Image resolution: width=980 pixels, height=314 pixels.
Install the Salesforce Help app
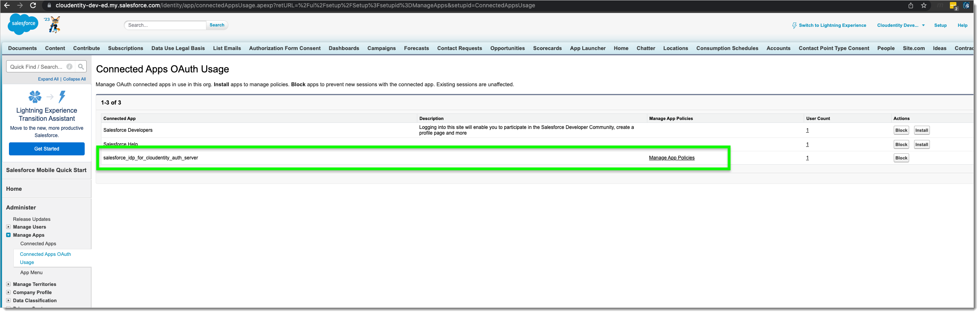tap(922, 144)
